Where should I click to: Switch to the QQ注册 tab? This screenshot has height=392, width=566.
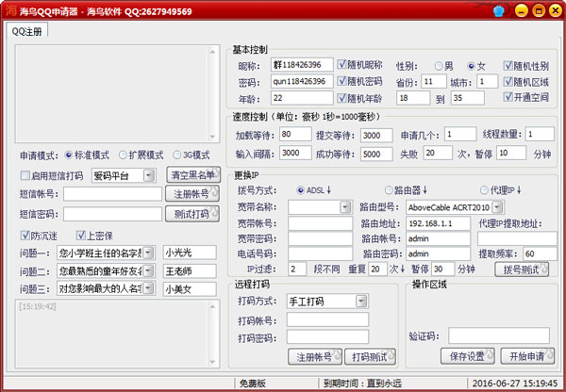pos(29,30)
